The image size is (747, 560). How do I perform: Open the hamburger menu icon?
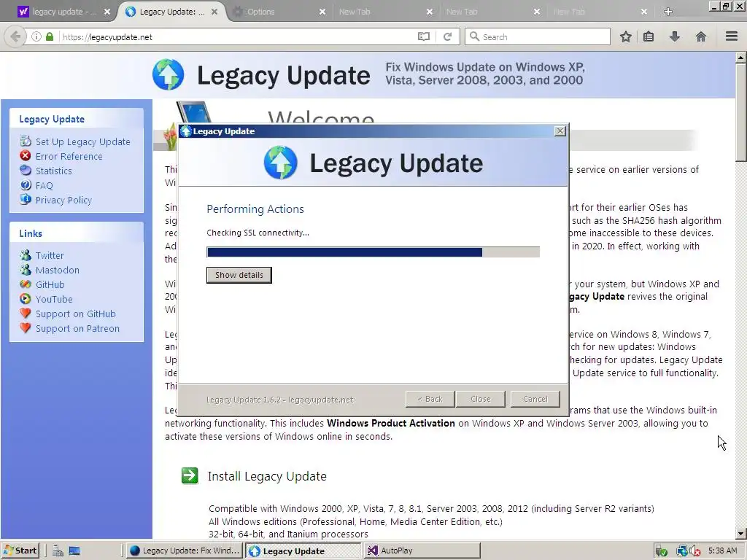(x=732, y=36)
